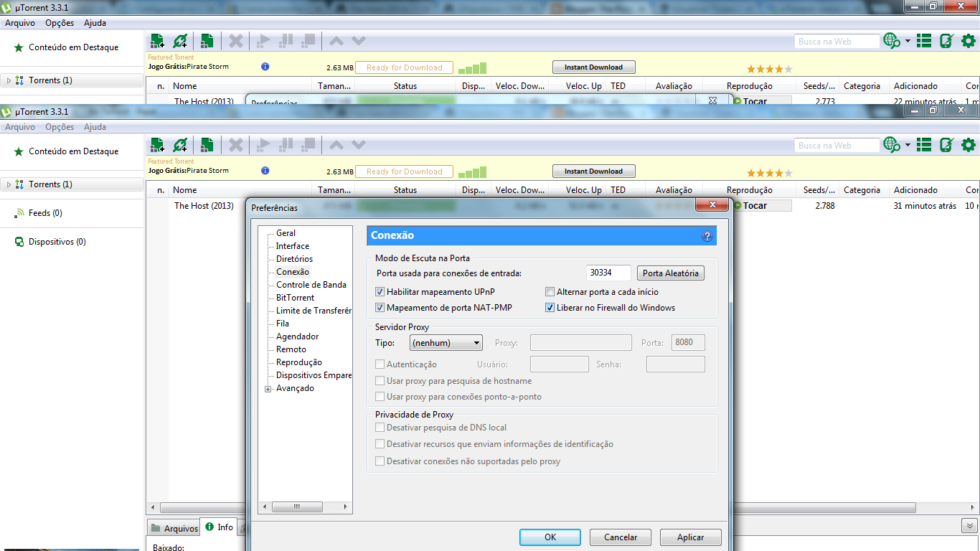Check Usar proxy para conexões ponto-a-ponto
Viewport: 980px width, 551px height.
click(x=380, y=397)
